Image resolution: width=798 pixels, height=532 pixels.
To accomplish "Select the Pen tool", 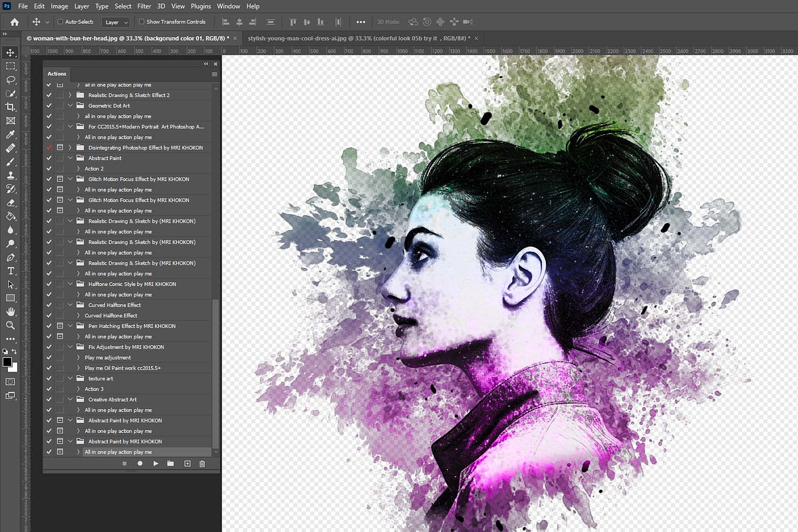I will (11, 257).
